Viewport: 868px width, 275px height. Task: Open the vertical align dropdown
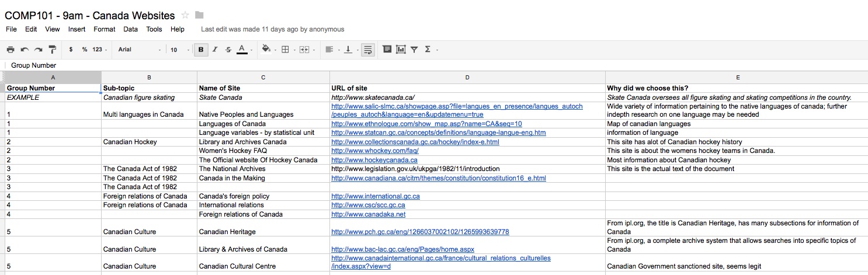click(x=350, y=50)
